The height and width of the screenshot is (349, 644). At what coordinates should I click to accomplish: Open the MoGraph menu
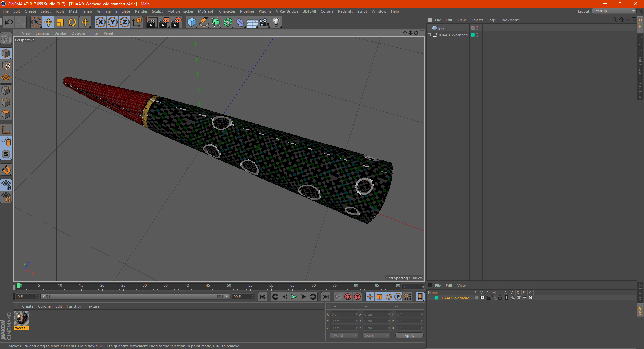pos(206,11)
